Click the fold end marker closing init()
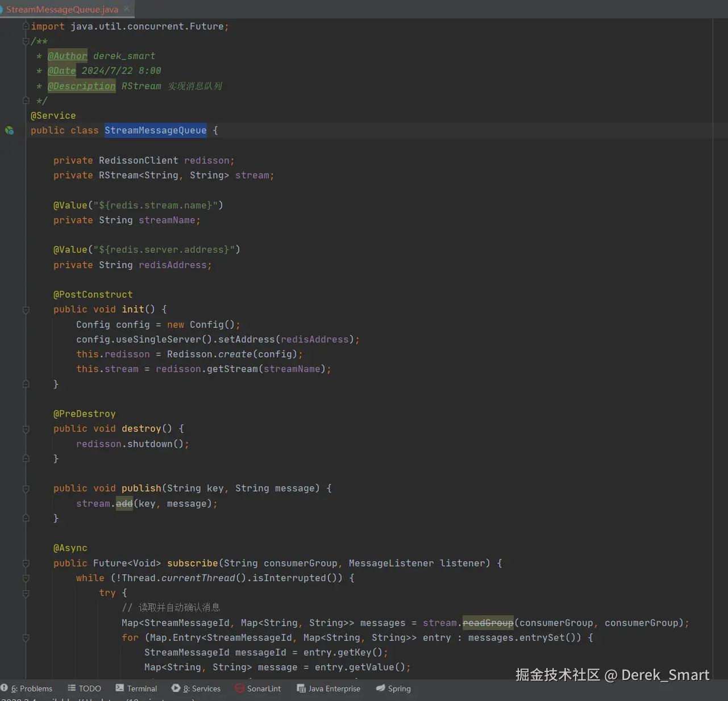Image resolution: width=728 pixels, height=701 pixels. click(26, 384)
